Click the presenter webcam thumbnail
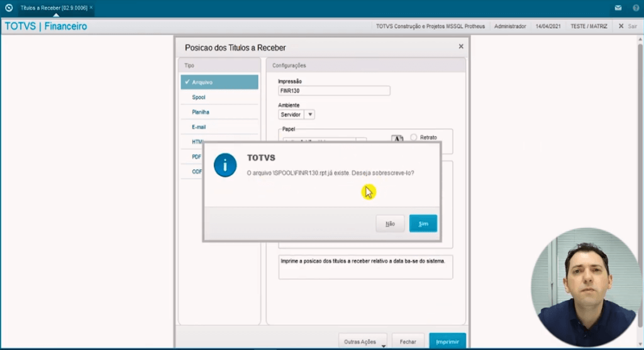Viewport: 644px width, 350px height. pyautogui.click(x=587, y=287)
